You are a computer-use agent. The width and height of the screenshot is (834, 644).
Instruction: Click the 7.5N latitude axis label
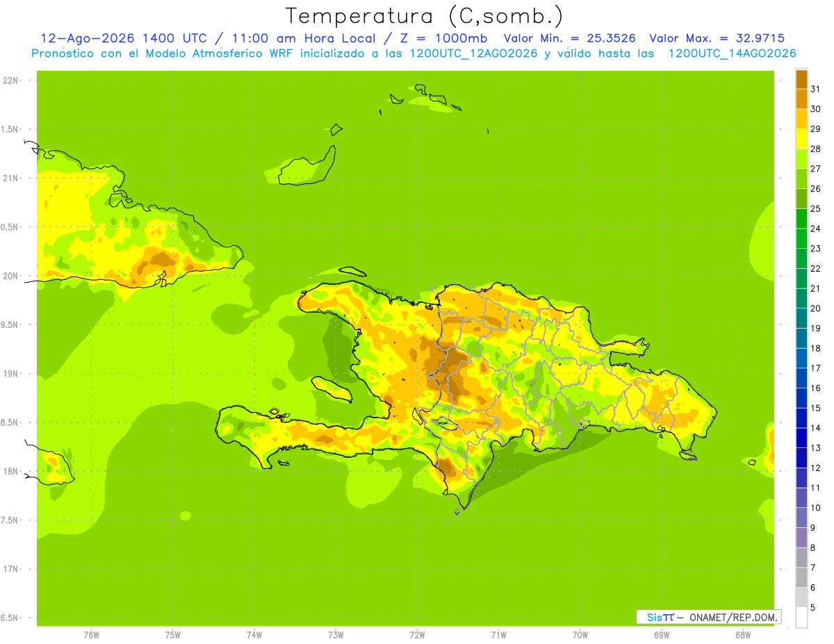[x=10, y=520]
